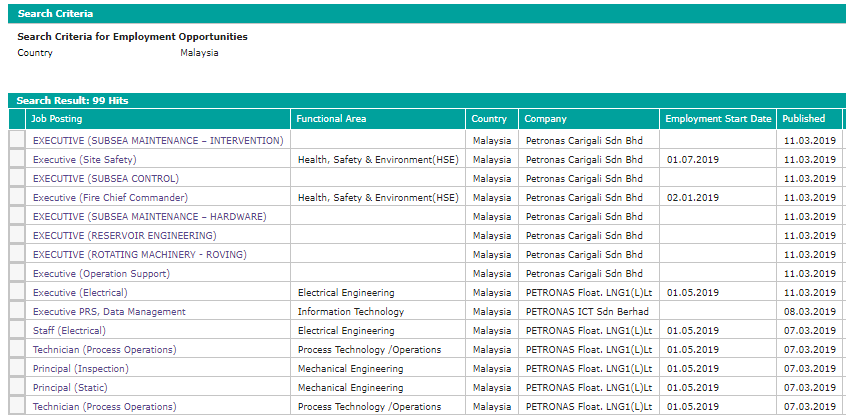Select the row for Executive (Electrical)
The width and height of the screenshot is (846, 420).
pyautogui.click(x=17, y=293)
